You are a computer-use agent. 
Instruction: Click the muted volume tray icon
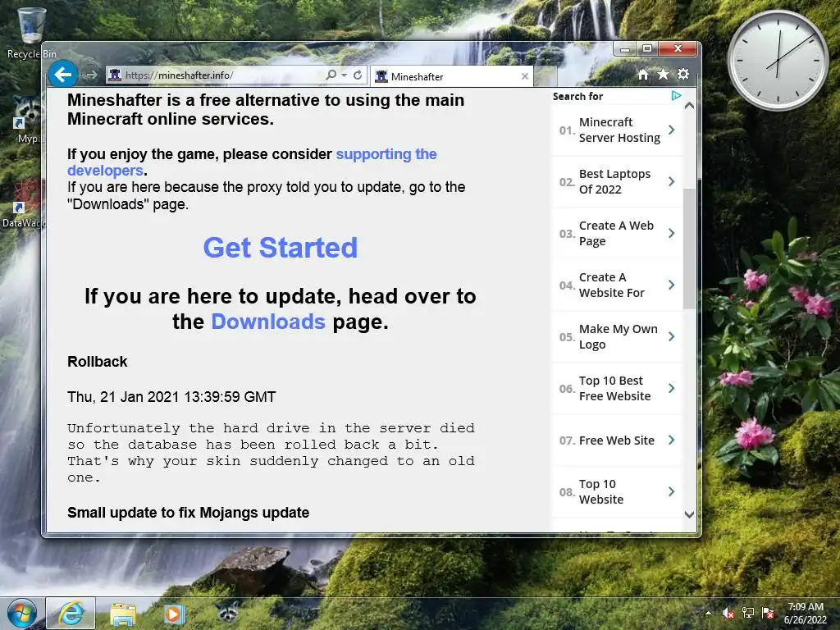728,614
